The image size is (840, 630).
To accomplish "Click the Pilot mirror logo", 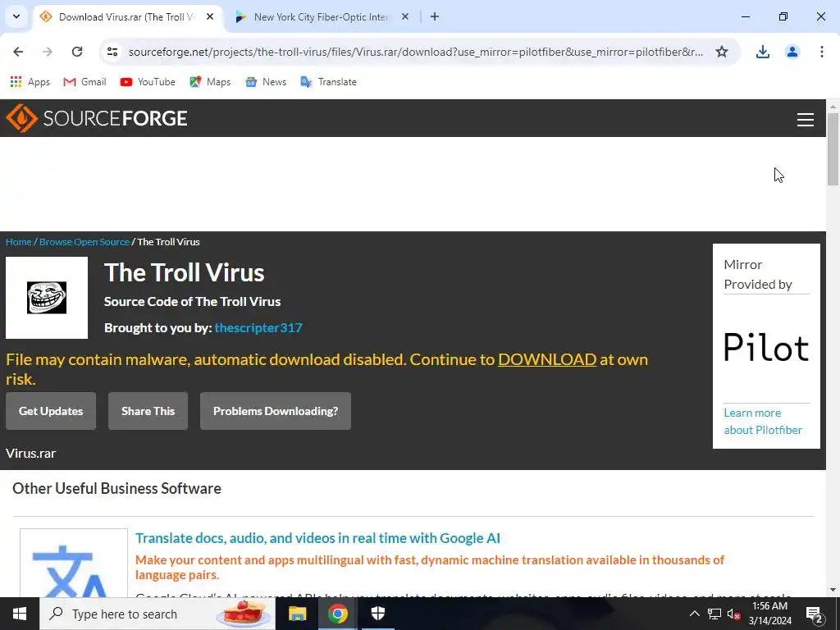I will 766,347.
